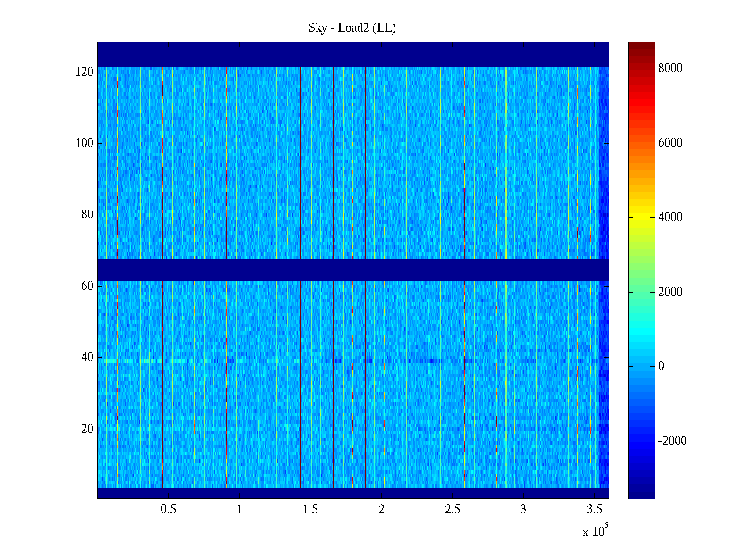
Task: Click the plot title "Sky - Load2 (LL)"
Action: click(352, 28)
